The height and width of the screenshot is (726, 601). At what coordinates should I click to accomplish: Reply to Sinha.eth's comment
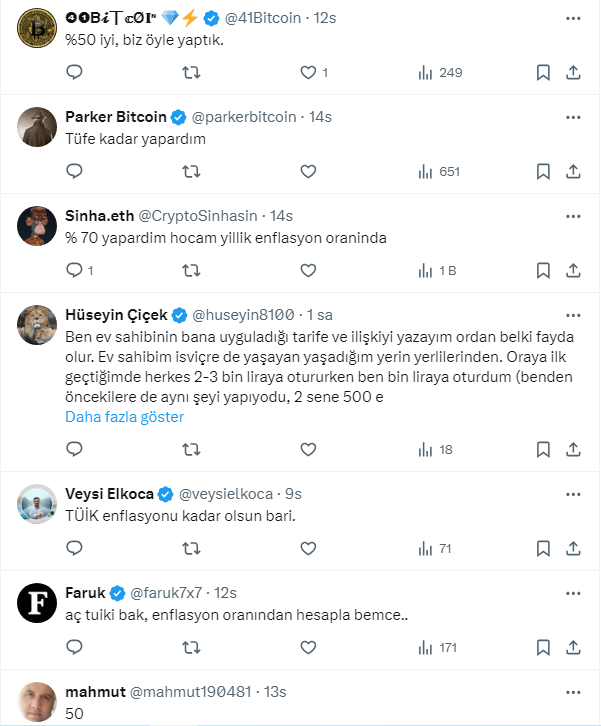tap(74, 270)
